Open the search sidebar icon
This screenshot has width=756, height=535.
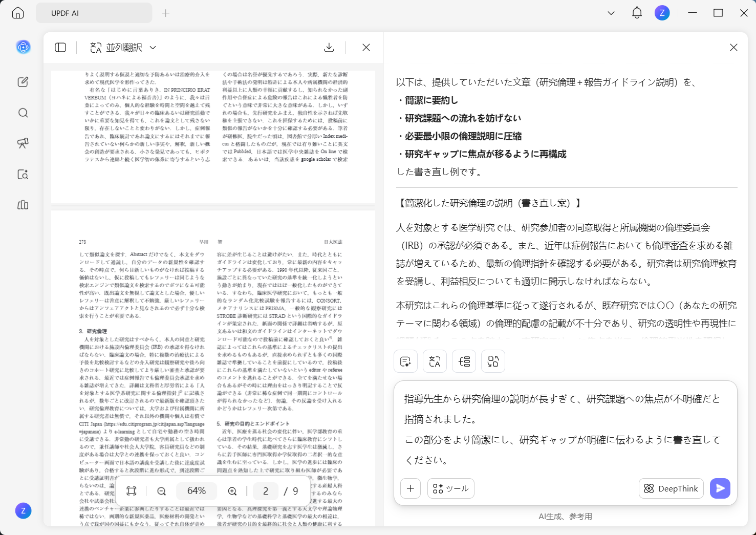(x=23, y=113)
